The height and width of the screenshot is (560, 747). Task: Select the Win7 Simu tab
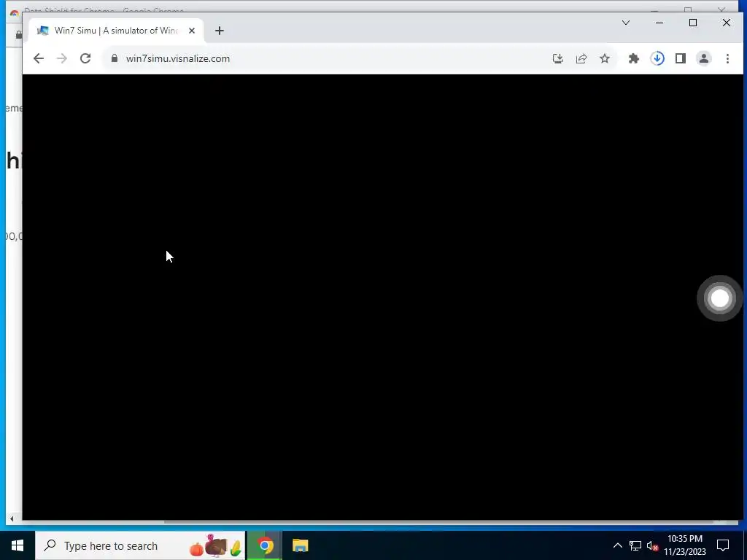116,31
